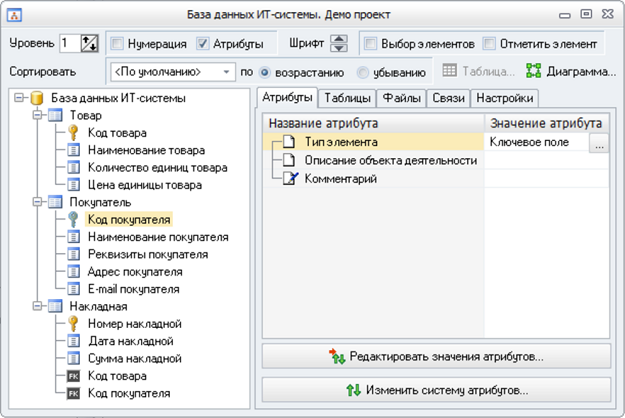
Task: Click the table icon next to Товар
Action: pyautogui.click(x=55, y=116)
